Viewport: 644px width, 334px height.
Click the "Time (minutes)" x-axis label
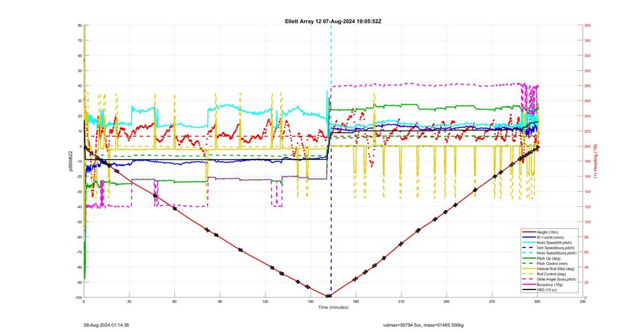(x=333, y=307)
